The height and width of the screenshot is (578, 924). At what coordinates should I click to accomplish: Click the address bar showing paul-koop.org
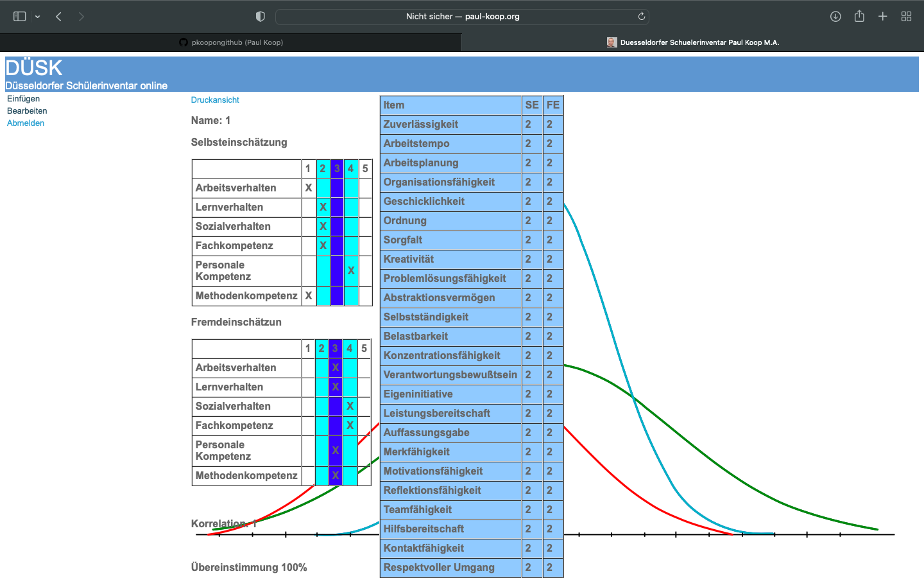tap(462, 17)
